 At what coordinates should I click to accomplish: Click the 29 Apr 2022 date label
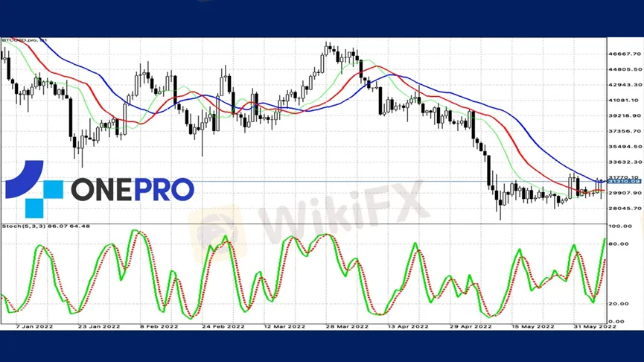[x=471, y=326]
